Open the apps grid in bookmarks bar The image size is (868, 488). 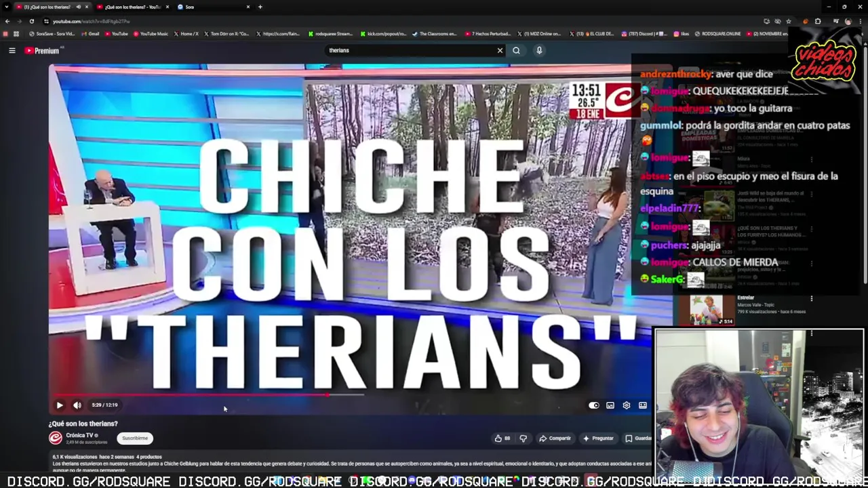[16, 34]
